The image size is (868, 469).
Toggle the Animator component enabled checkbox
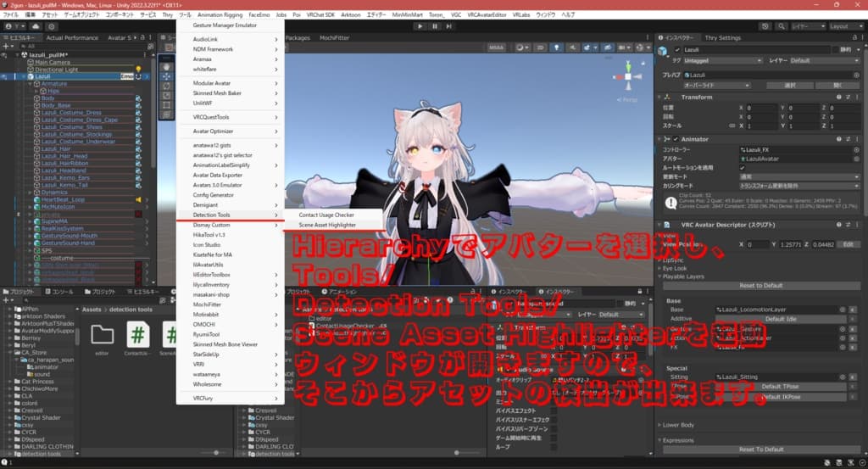coord(676,139)
